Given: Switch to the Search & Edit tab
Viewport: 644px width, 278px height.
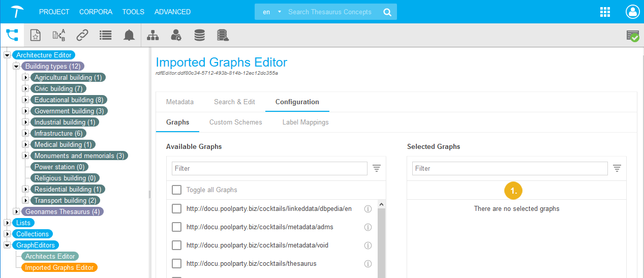Looking at the screenshot, I should [x=234, y=102].
